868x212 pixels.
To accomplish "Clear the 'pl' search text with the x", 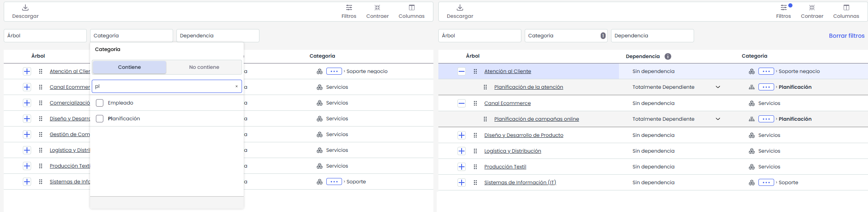I will point(237,86).
